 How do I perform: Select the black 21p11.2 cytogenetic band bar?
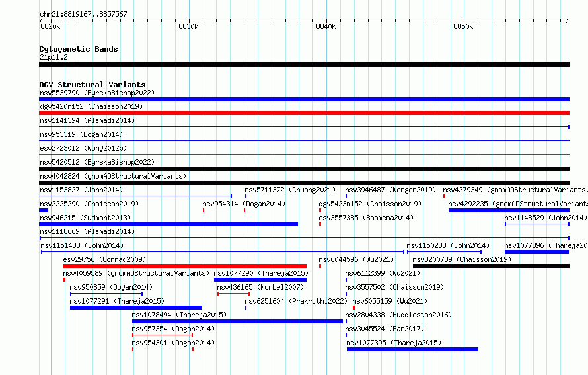[x=304, y=64]
